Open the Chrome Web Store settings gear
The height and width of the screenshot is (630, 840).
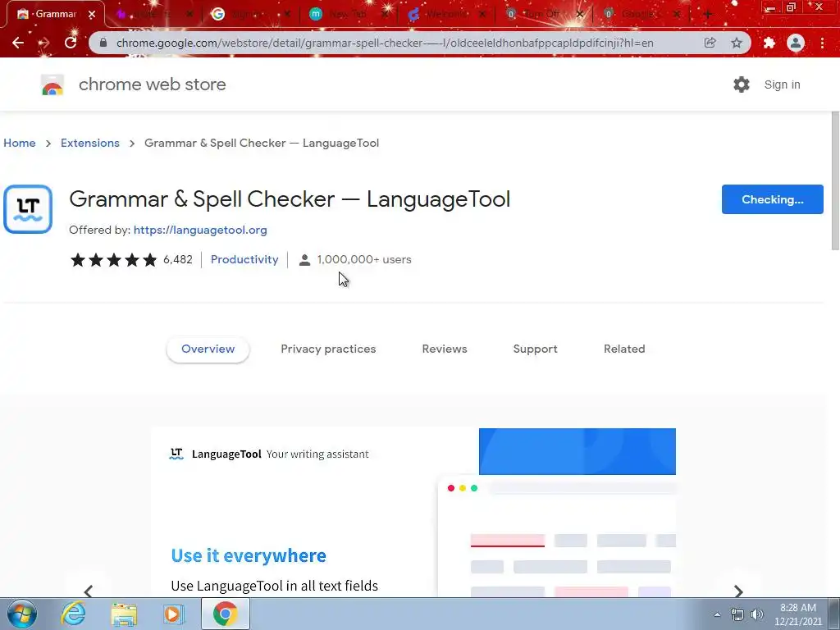(742, 84)
